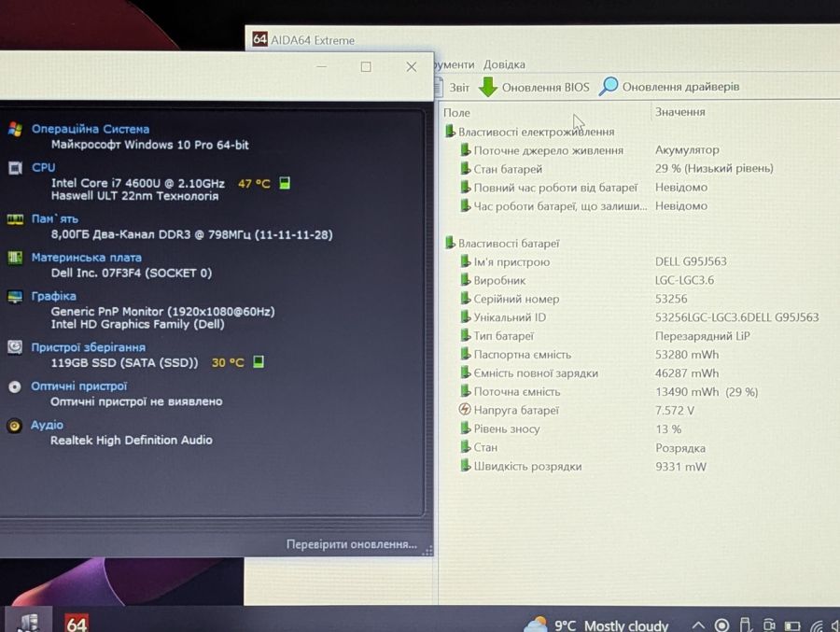Click the icon beside Виробник row
Screen dimensions: 840x632
pos(466,280)
